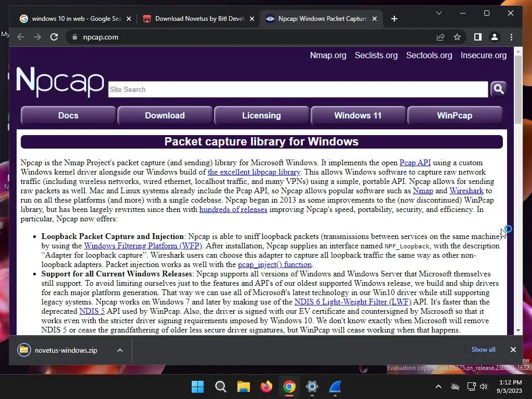Follow the Nmap inline text link
Image resolution: width=532 pixels, height=399 pixels.
coord(423,191)
